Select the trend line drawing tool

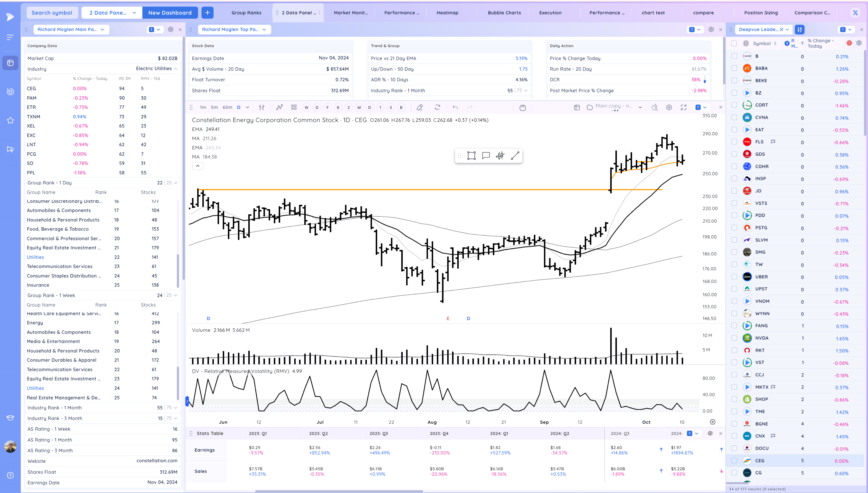point(515,156)
